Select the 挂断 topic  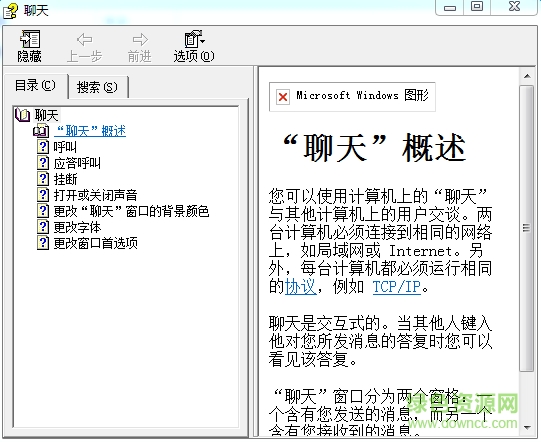(65, 179)
